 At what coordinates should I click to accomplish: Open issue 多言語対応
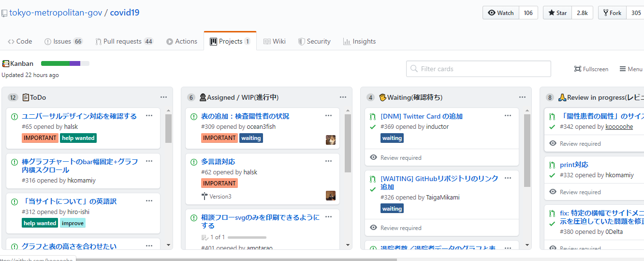point(218,162)
